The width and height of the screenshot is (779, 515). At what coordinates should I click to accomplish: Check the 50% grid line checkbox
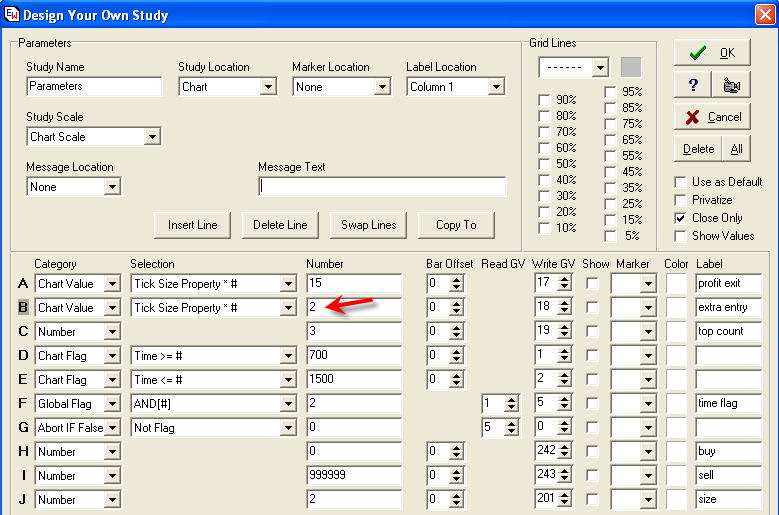tap(544, 164)
